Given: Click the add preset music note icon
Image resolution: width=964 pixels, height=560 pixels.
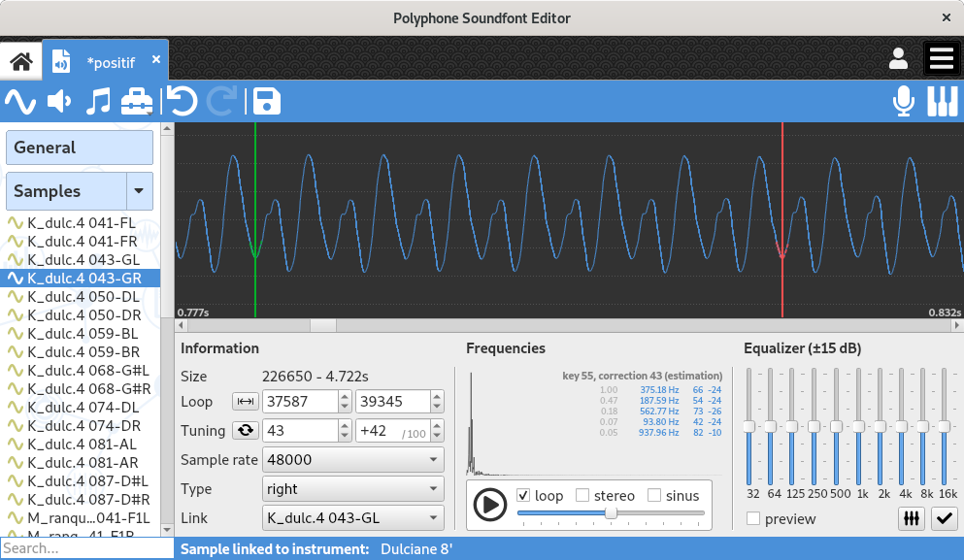Looking at the screenshot, I should point(97,101).
